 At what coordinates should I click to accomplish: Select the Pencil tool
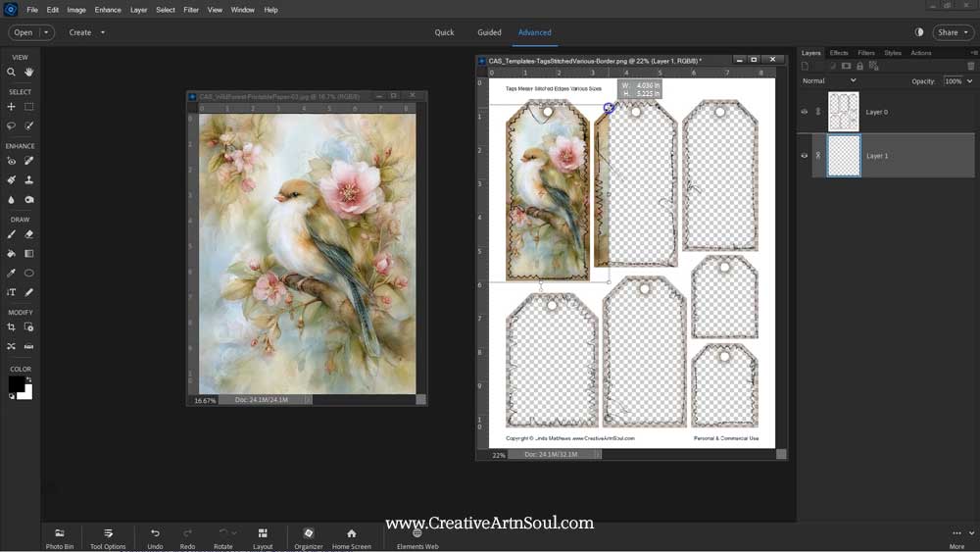tap(28, 292)
